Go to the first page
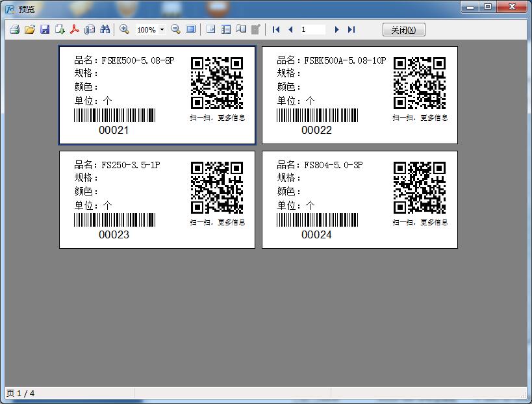Viewport: 532px width, 404px height. (x=276, y=29)
